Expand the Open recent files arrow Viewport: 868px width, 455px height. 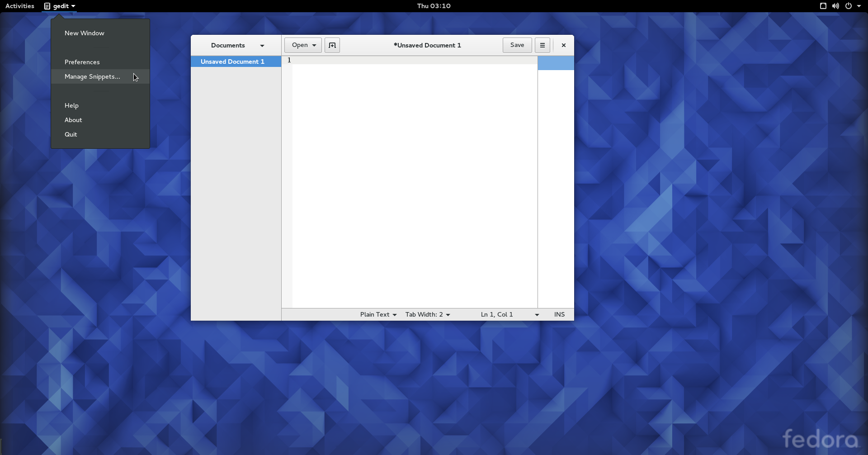point(314,45)
